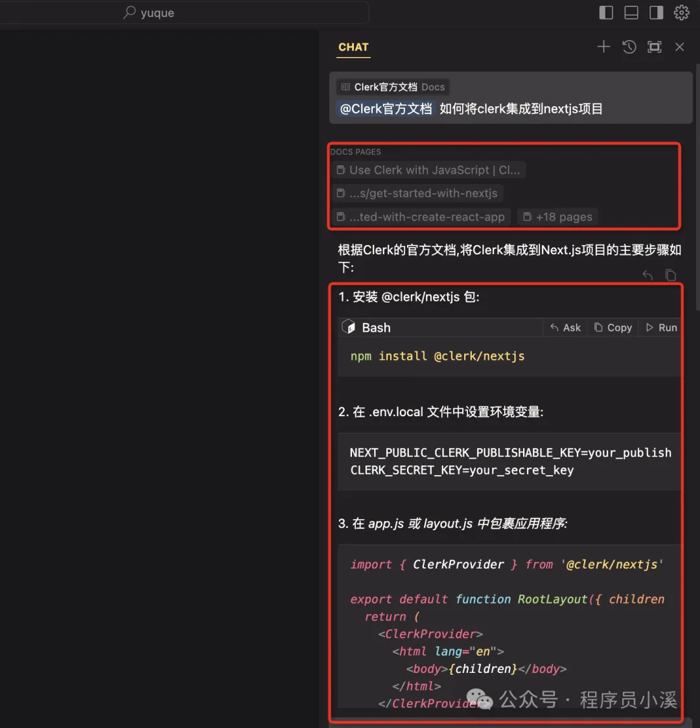The height and width of the screenshot is (728, 700).
Task: Close the chat panel
Action: [x=679, y=46]
